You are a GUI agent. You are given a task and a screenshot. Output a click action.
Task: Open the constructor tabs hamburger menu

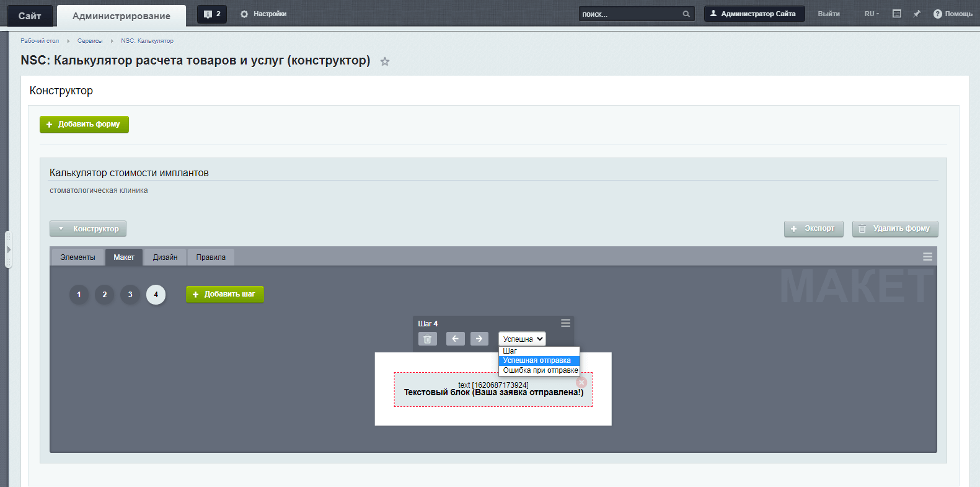tap(927, 257)
